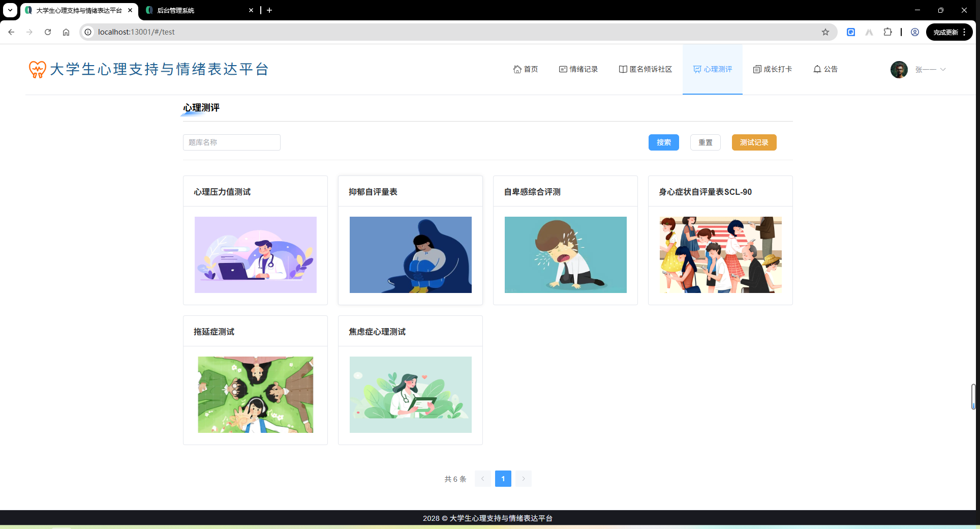The height and width of the screenshot is (529, 980).
Task: Select the 心理测评 navigation tab
Action: tap(712, 69)
